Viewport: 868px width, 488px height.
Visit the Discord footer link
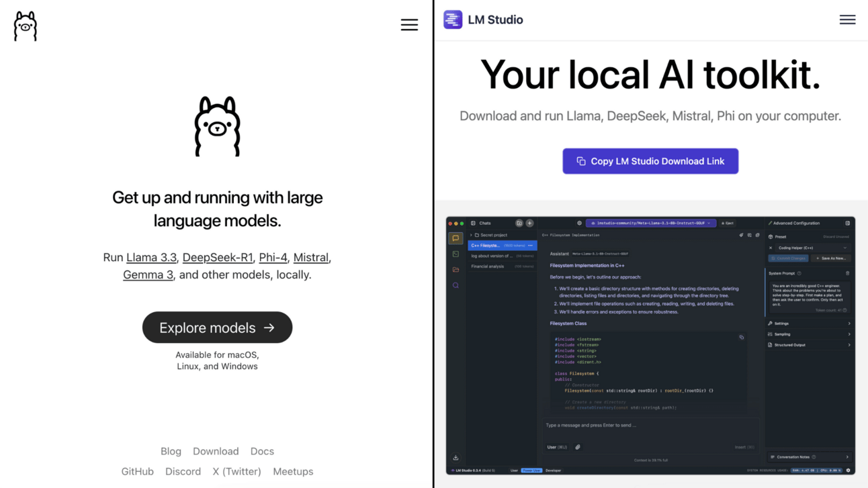(x=183, y=471)
